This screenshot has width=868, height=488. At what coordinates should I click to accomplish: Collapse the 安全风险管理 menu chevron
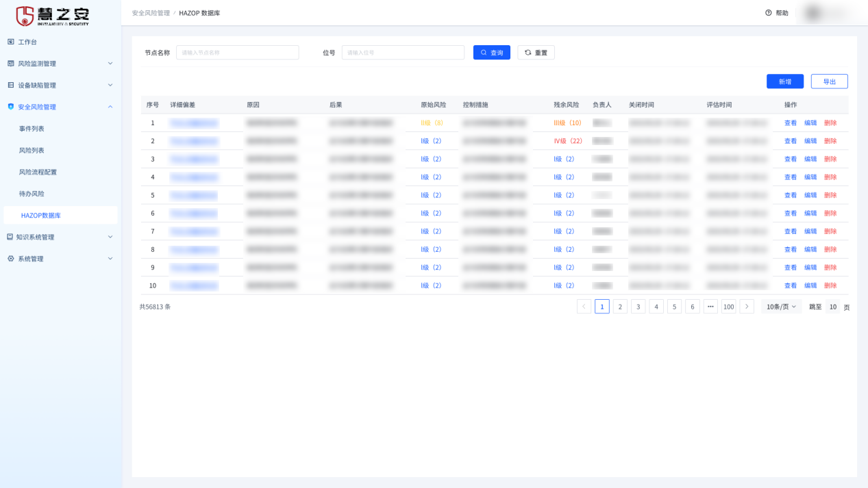click(110, 107)
